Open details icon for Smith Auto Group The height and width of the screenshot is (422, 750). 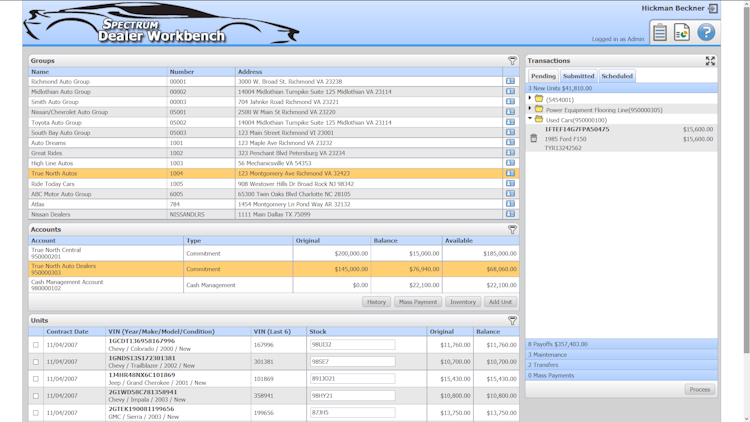510,101
